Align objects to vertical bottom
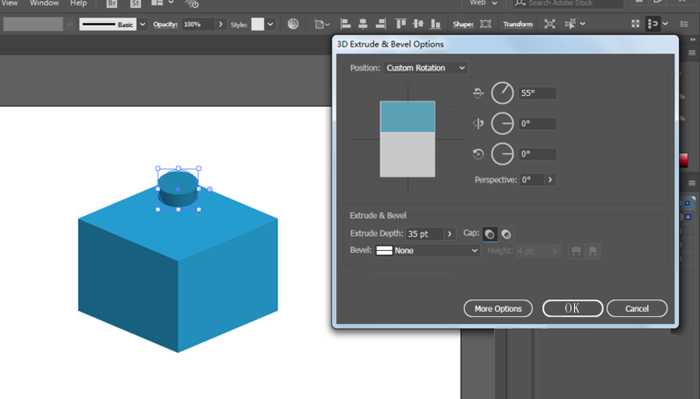 point(435,24)
